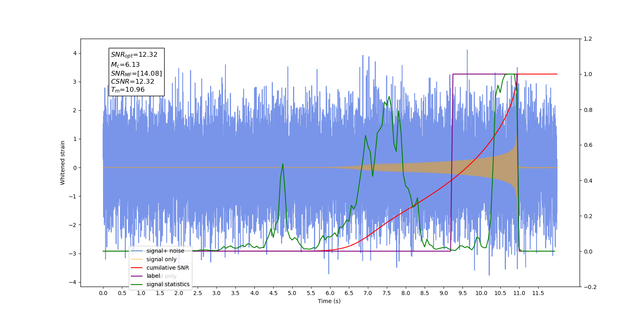Click the right y-axis tick label 0.8
This screenshot has height=322, width=644.
click(x=588, y=110)
